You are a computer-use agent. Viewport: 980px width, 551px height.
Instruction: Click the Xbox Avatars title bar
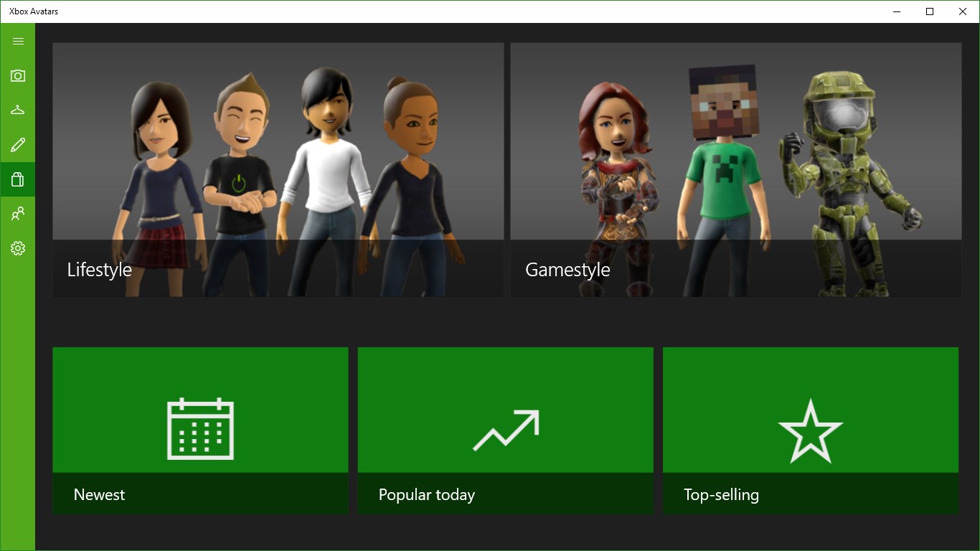pos(34,11)
